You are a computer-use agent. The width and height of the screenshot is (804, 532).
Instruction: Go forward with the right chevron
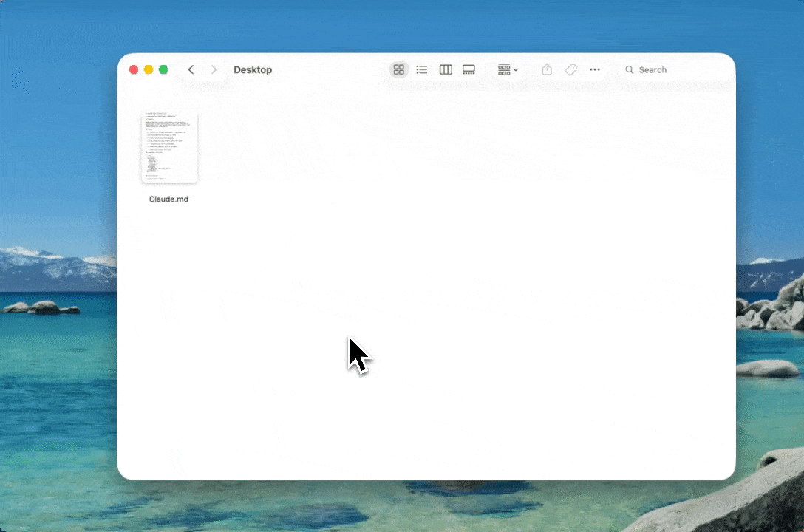[214, 69]
